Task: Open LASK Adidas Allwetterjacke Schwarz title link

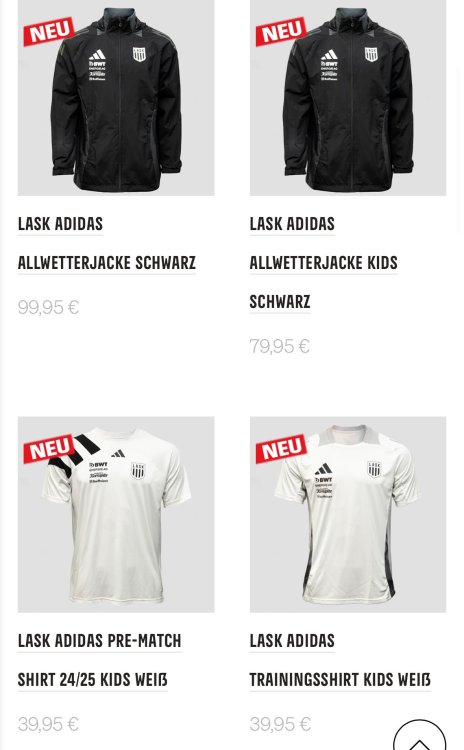Action: (107, 243)
